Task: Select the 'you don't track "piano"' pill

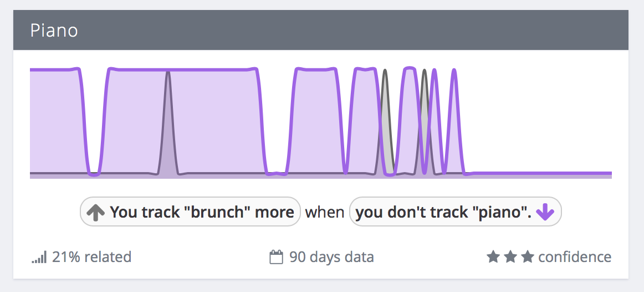Action: [x=455, y=212]
